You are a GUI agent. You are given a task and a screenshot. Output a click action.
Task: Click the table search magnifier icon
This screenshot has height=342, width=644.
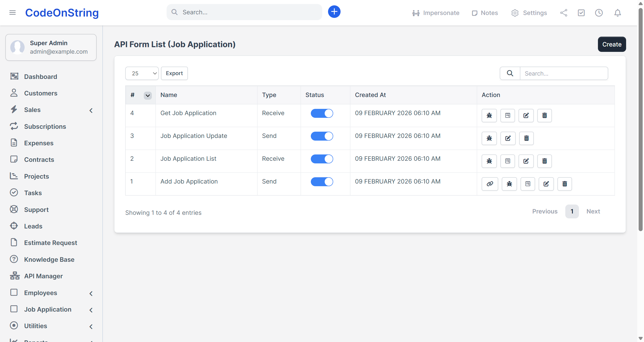coord(510,73)
